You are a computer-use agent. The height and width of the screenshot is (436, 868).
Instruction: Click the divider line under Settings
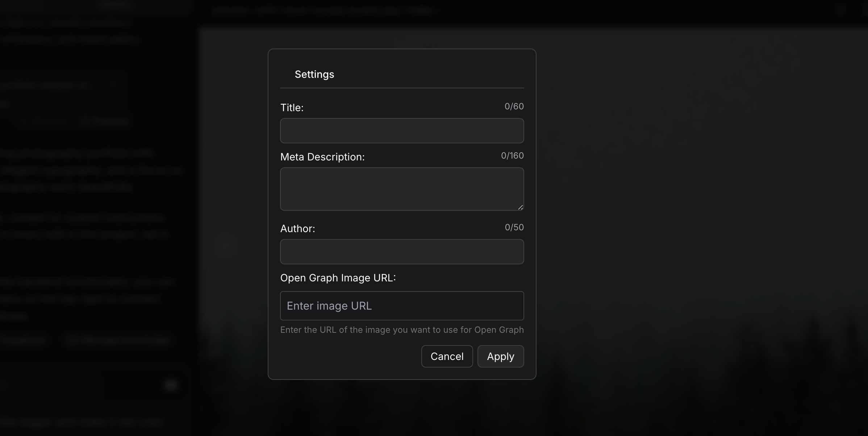[x=401, y=88]
